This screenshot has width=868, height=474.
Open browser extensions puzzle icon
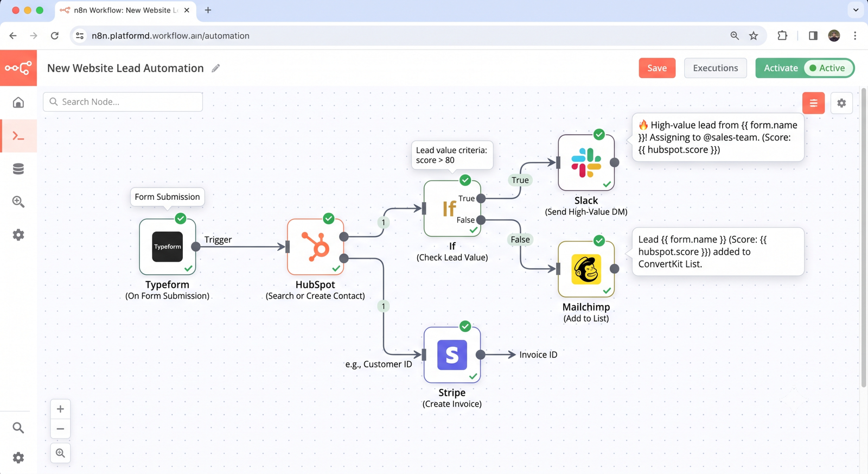point(782,36)
